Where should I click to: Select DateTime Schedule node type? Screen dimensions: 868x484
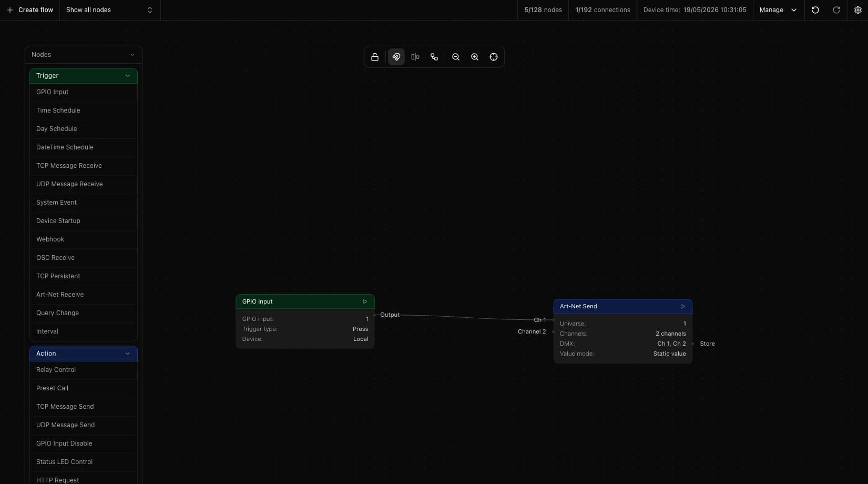click(84, 147)
